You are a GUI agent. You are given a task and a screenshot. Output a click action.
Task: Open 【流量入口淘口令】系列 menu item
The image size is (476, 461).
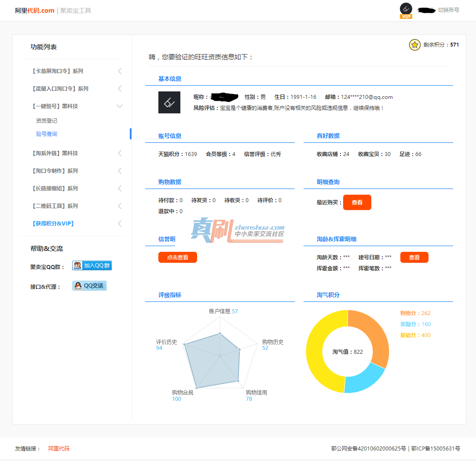60,89
